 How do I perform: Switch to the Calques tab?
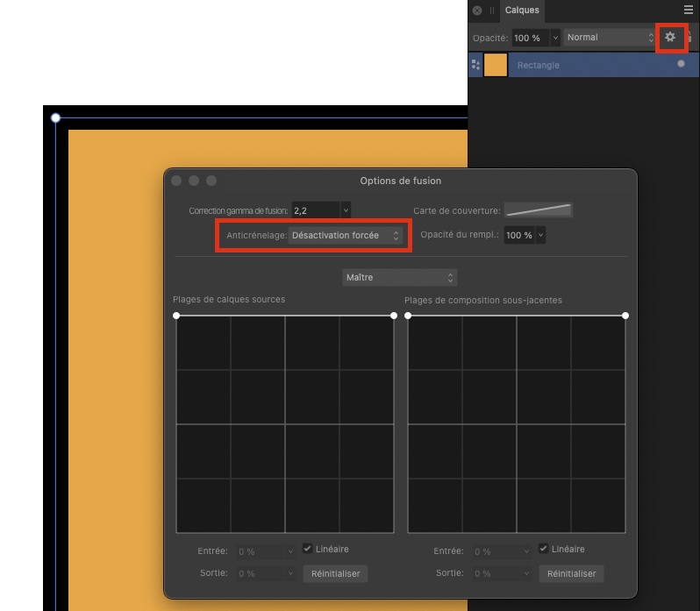tap(522, 11)
